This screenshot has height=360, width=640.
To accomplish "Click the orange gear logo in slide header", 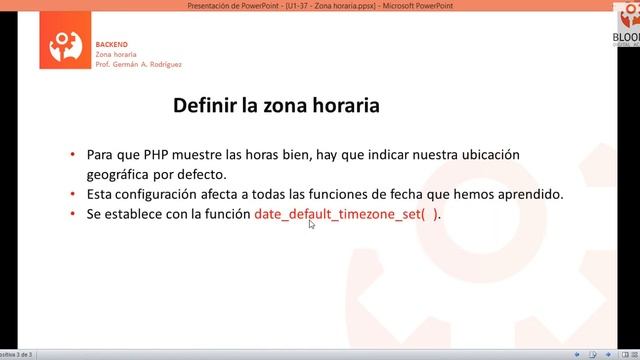I will (x=65, y=40).
